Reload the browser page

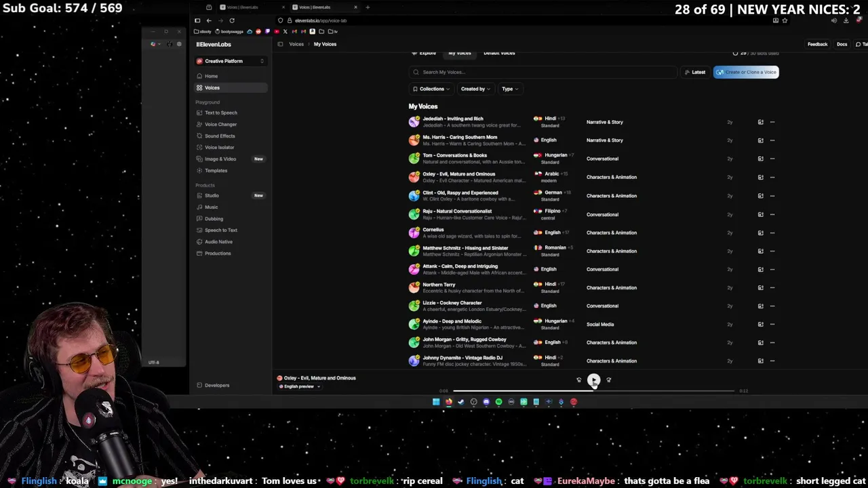pyautogui.click(x=232, y=20)
